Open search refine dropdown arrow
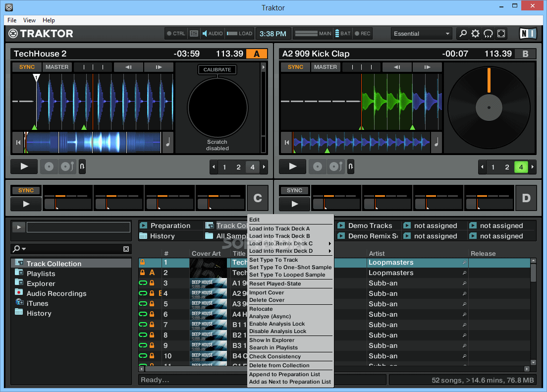The height and width of the screenshot is (392, 547). (24, 249)
